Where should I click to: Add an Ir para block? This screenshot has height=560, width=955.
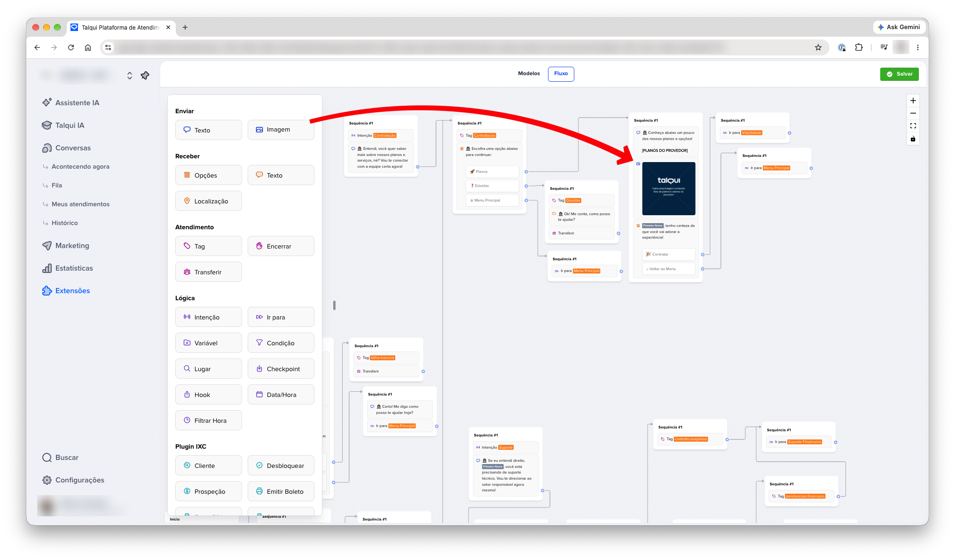click(x=281, y=317)
